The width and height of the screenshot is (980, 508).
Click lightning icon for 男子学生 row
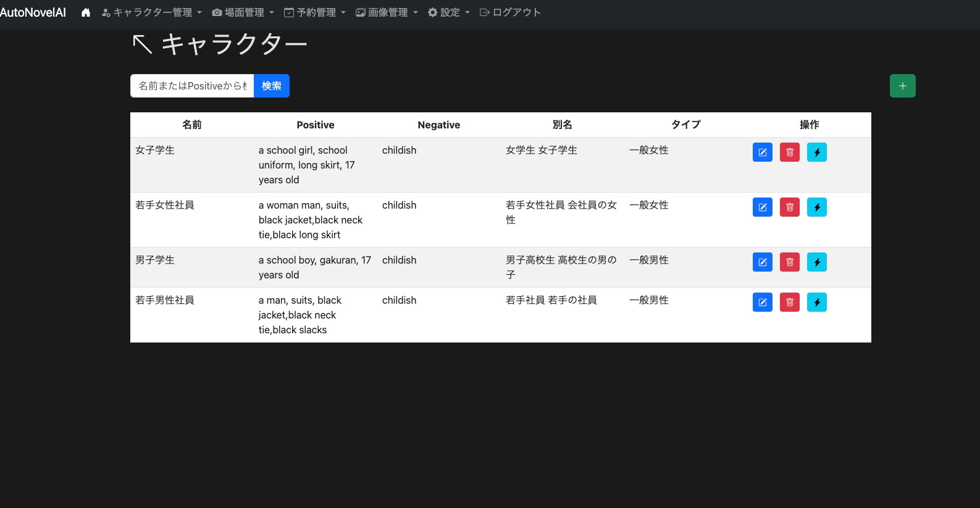pos(816,262)
